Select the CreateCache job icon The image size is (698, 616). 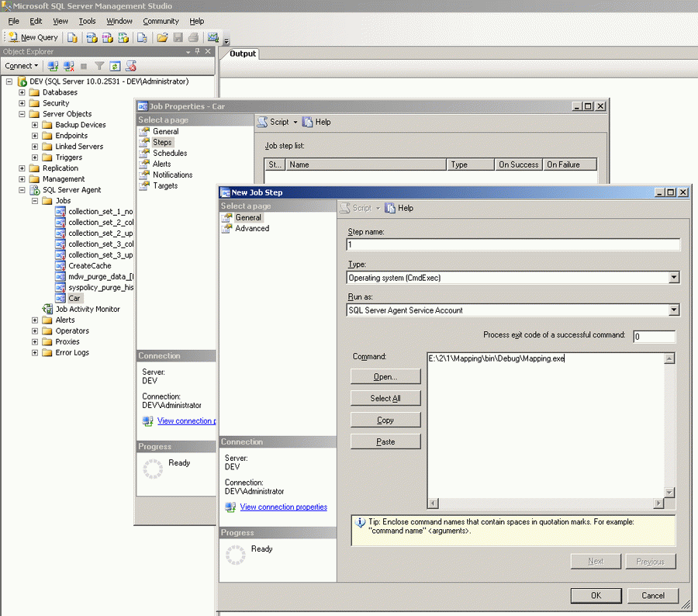tap(60, 266)
